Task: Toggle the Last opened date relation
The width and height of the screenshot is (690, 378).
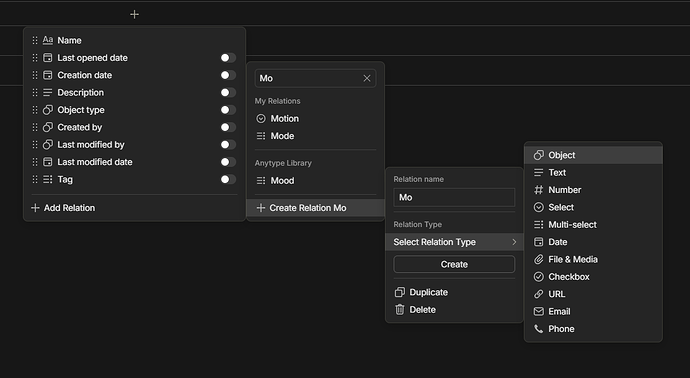Action: click(228, 58)
